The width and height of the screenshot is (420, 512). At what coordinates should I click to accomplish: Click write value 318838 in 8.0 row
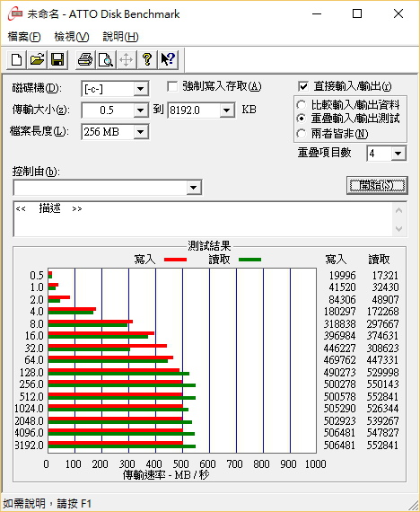[x=339, y=324]
